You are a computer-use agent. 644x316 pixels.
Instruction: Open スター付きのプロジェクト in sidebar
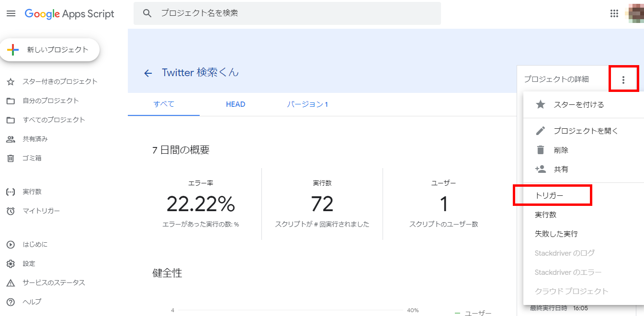pyautogui.click(x=60, y=82)
